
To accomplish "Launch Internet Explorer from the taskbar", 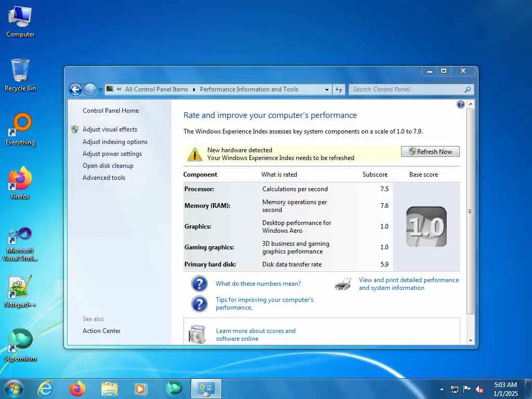I will [46, 389].
